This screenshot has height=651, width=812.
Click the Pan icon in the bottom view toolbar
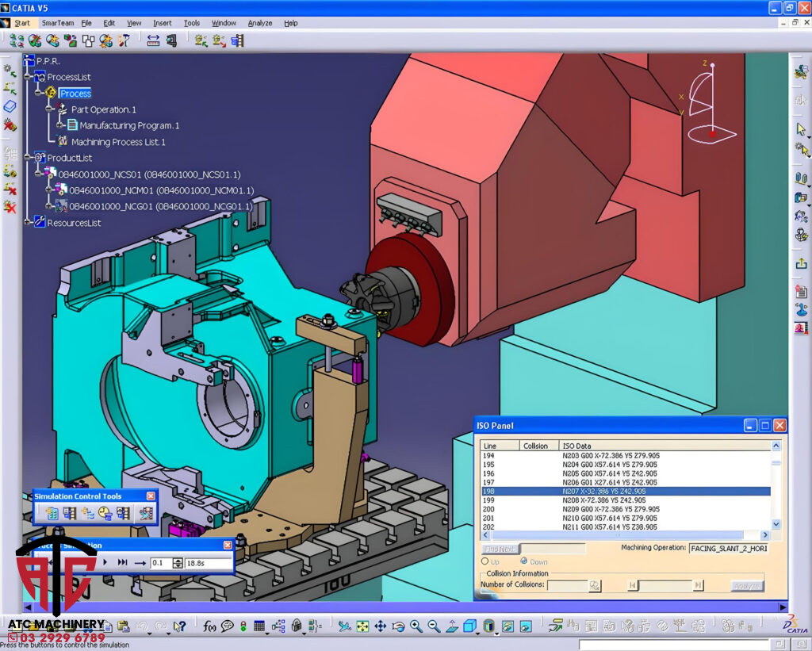380,626
